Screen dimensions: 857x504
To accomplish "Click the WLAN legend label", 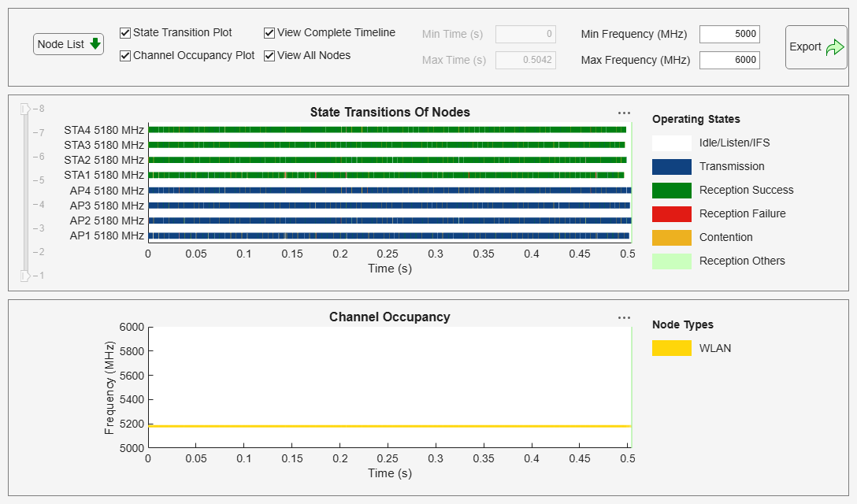I will 715,348.
